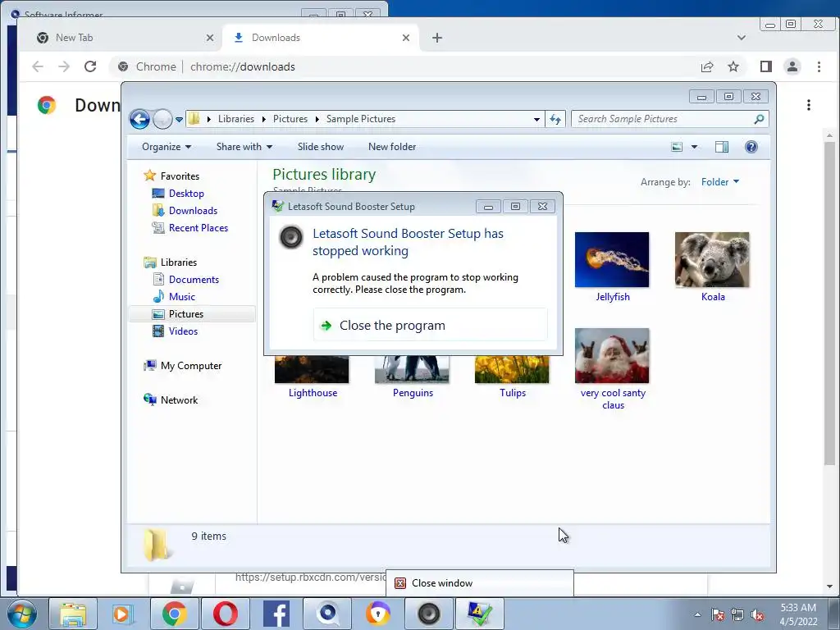Click the Explorer back arrow button
840x630 pixels.
(139, 119)
